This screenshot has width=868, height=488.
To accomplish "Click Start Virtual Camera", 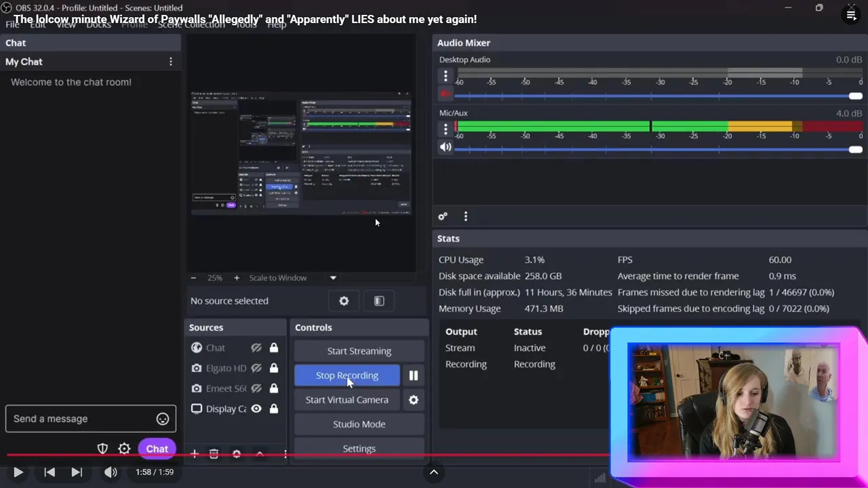I will pyautogui.click(x=347, y=400).
